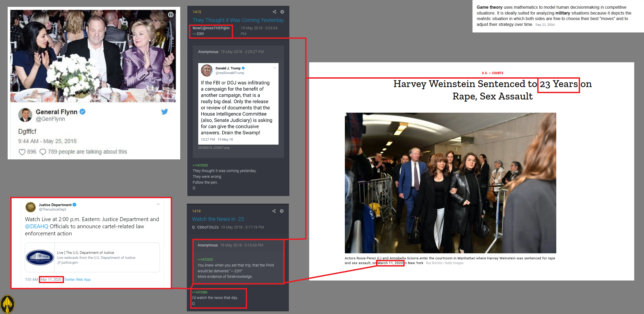Click the arrow icon on post 1419
This screenshot has height=314, width=644.
click(x=282, y=211)
